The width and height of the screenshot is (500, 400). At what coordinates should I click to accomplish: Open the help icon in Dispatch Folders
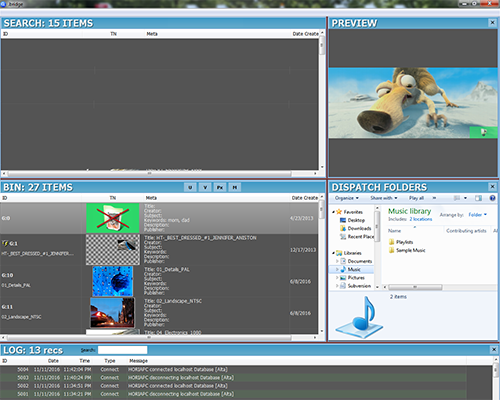[x=492, y=198]
